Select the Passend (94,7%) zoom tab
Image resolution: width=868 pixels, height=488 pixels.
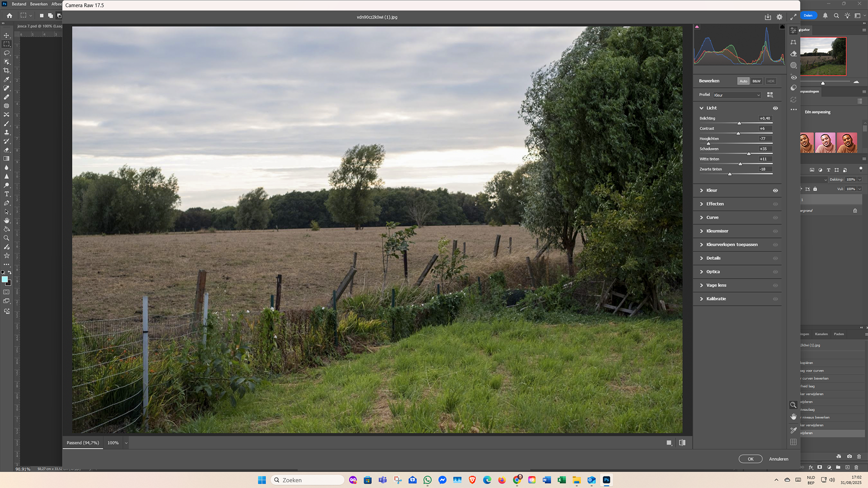tap(82, 443)
